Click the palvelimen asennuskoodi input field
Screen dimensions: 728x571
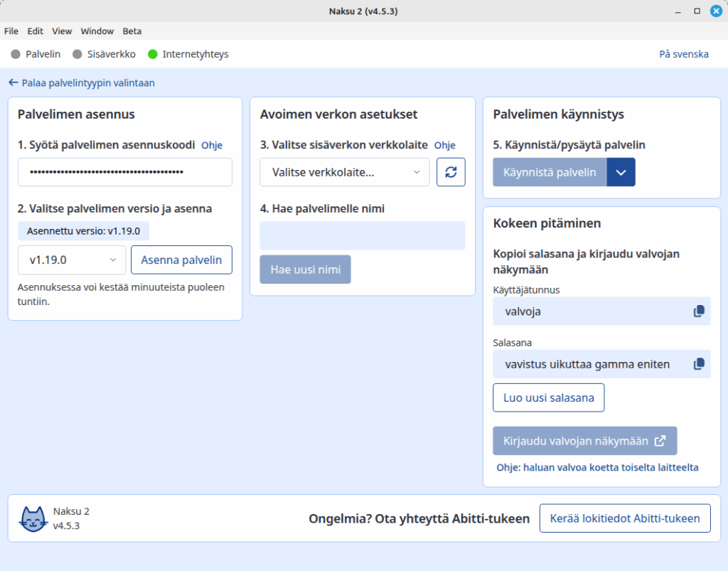(124, 171)
